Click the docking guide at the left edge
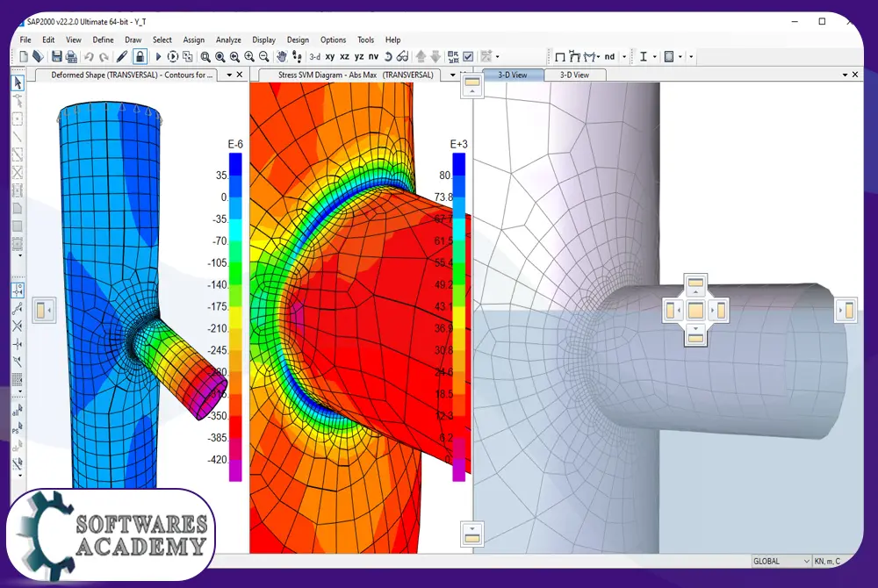The height and width of the screenshot is (588, 878). [44, 310]
